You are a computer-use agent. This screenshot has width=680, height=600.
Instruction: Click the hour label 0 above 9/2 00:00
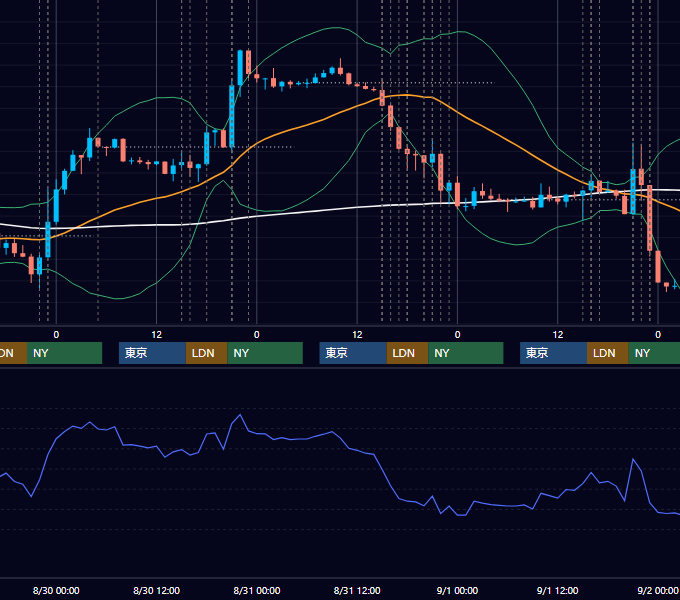658,335
